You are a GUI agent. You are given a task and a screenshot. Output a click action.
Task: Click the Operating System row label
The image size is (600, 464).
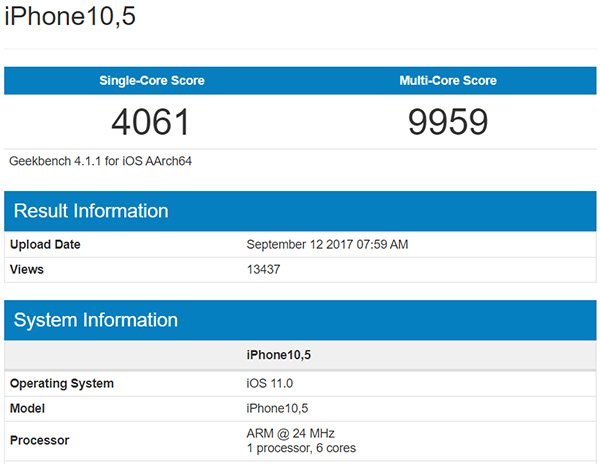point(62,384)
